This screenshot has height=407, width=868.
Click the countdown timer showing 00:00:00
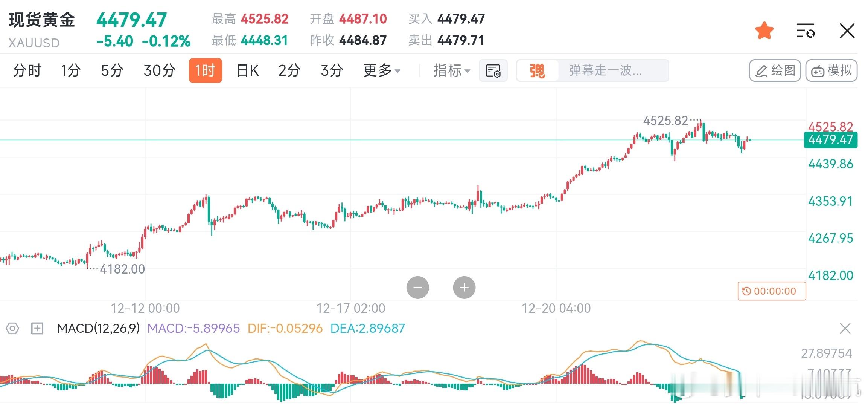[x=771, y=291]
